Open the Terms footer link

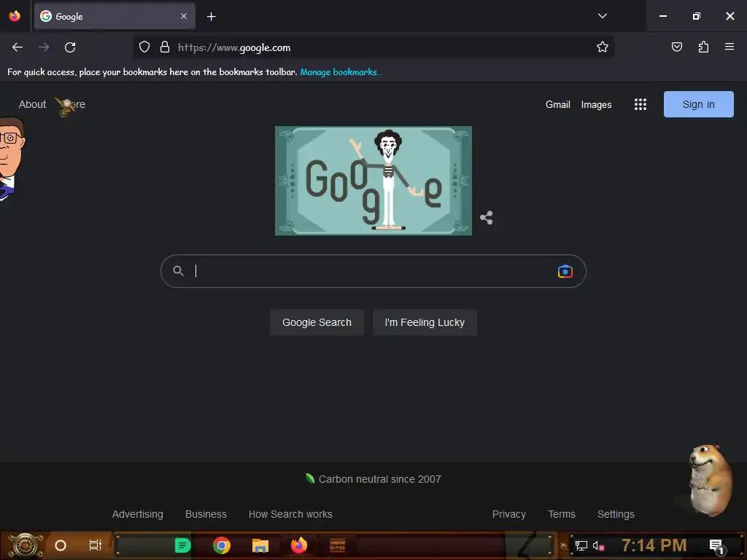pos(562,514)
